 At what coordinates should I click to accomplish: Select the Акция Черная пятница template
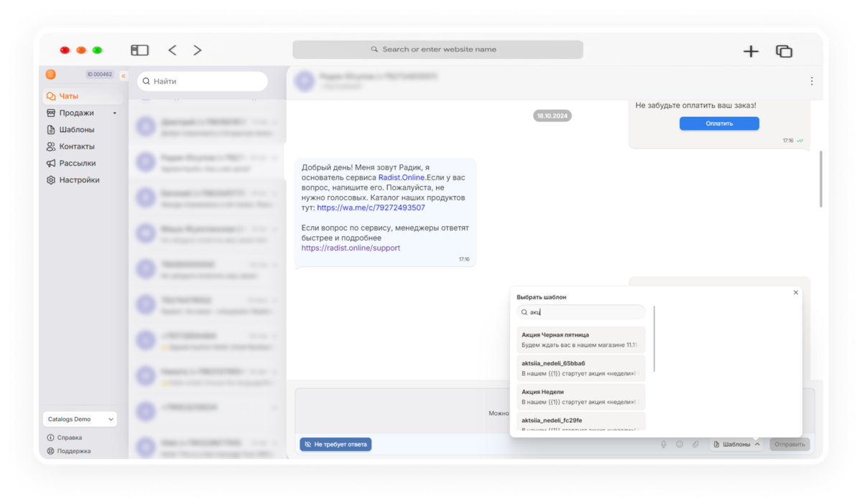click(x=580, y=340)
